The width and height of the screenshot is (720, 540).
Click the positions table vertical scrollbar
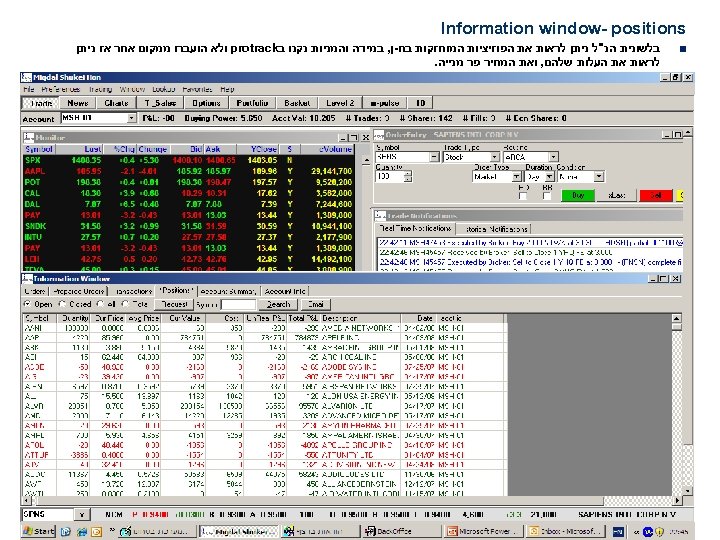676,405
